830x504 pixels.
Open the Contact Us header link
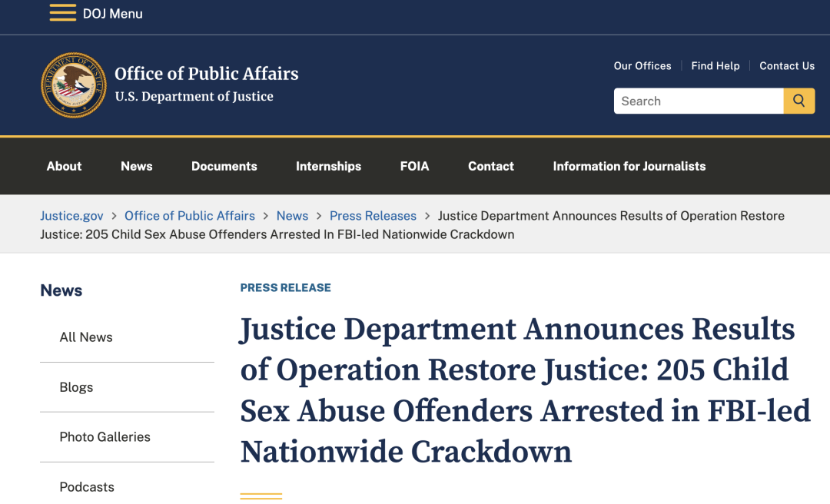click(x=787, y=65)
